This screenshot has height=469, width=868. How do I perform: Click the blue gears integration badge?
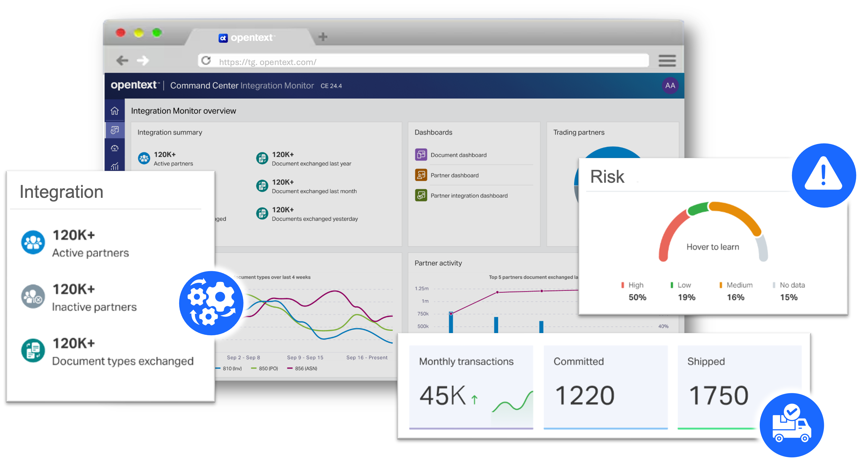click(211, 303)
